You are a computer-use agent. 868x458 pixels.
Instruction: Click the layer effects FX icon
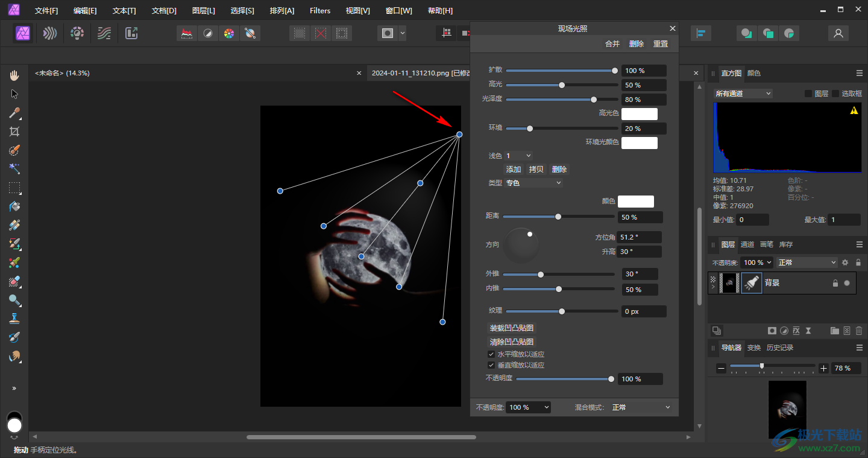796,331
